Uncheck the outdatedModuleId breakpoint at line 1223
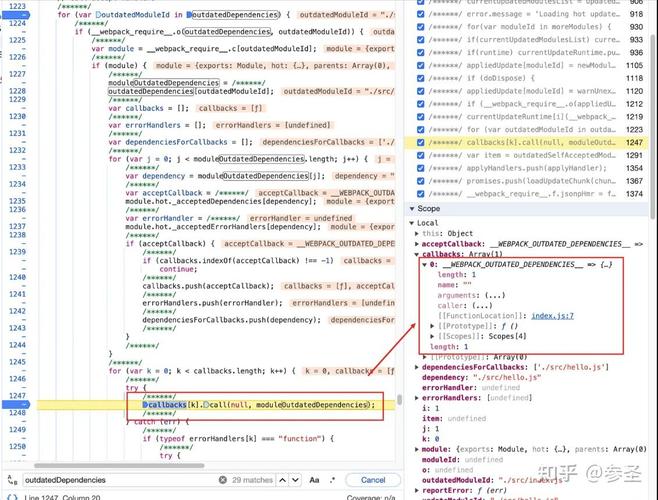Image resolution: width=658 pixels, height=500 pixels. click(x=420, y=129)
